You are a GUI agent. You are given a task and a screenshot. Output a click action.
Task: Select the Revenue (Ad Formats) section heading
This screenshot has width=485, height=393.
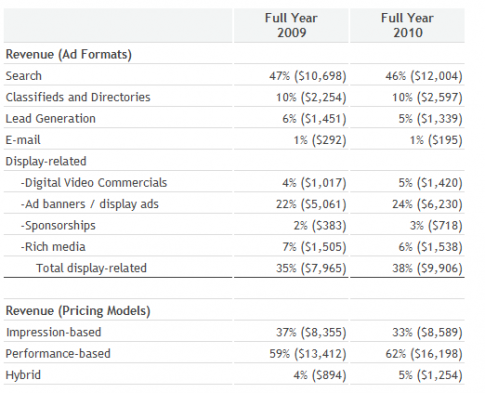point(69,54)
